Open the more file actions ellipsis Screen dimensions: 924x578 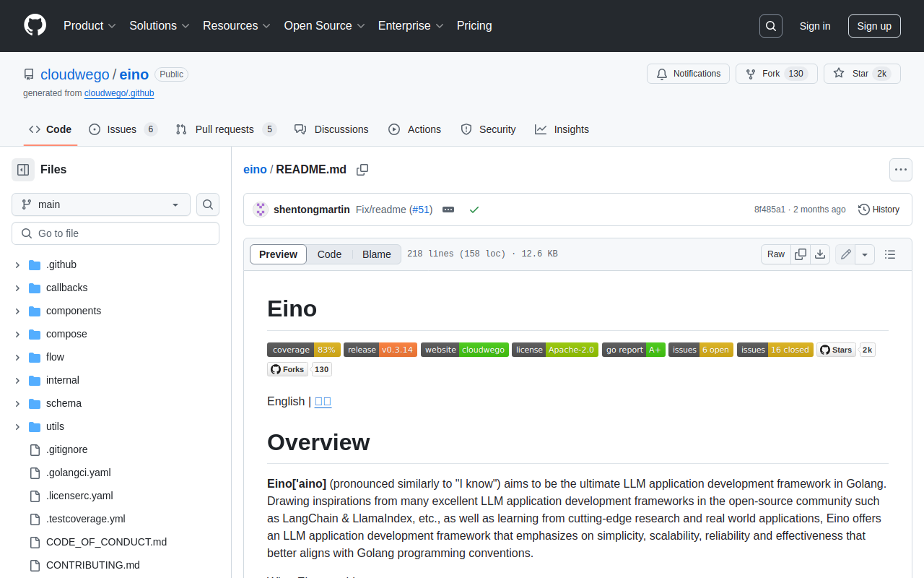pos(901,170)
